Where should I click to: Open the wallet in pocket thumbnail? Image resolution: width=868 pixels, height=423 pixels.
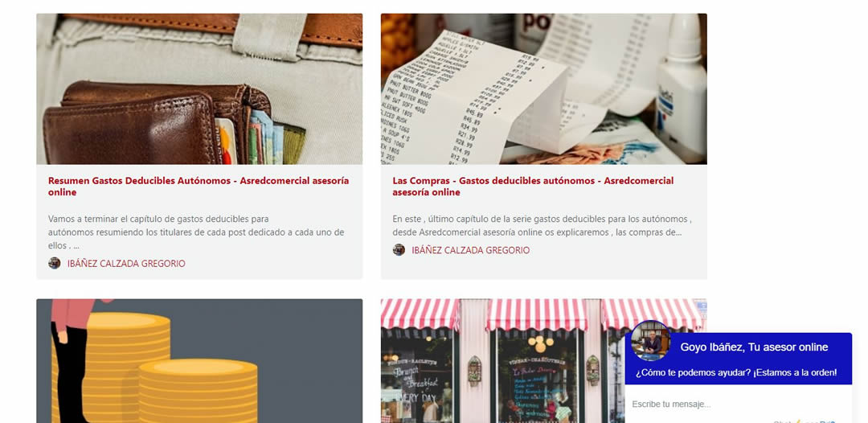(199, 88)
